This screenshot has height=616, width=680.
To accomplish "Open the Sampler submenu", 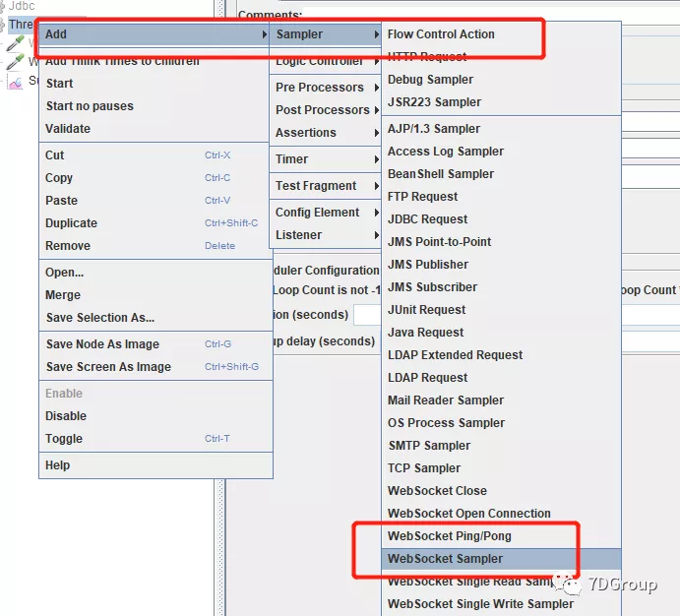I will pos(325,34).
